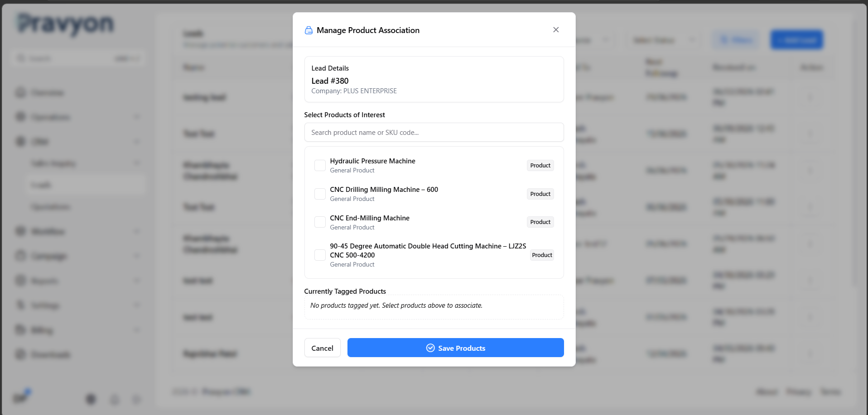Click Product badge for Hydraulic Pressure Machine

[540, 166]
